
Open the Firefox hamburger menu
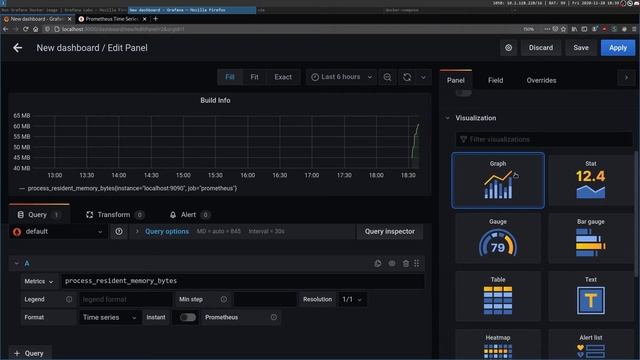(634, 29)
